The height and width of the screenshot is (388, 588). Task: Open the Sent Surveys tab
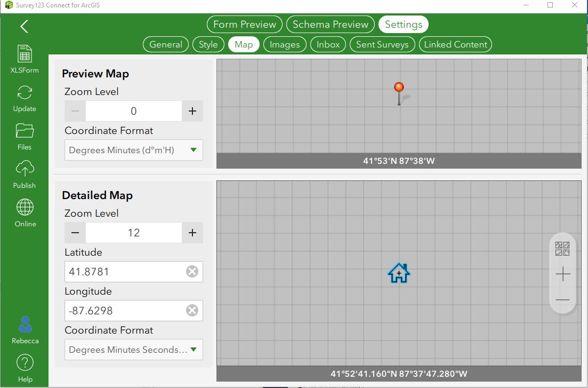pos(382,44)
